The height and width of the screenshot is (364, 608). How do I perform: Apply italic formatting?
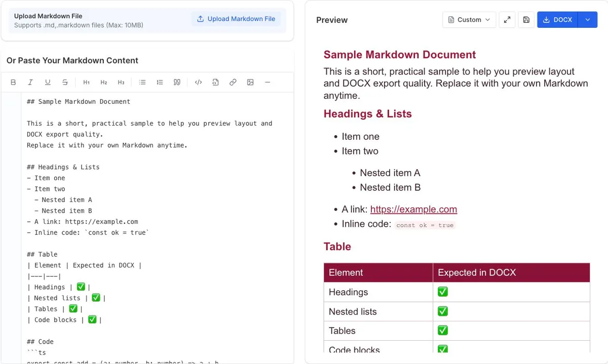tap(30, 82)
